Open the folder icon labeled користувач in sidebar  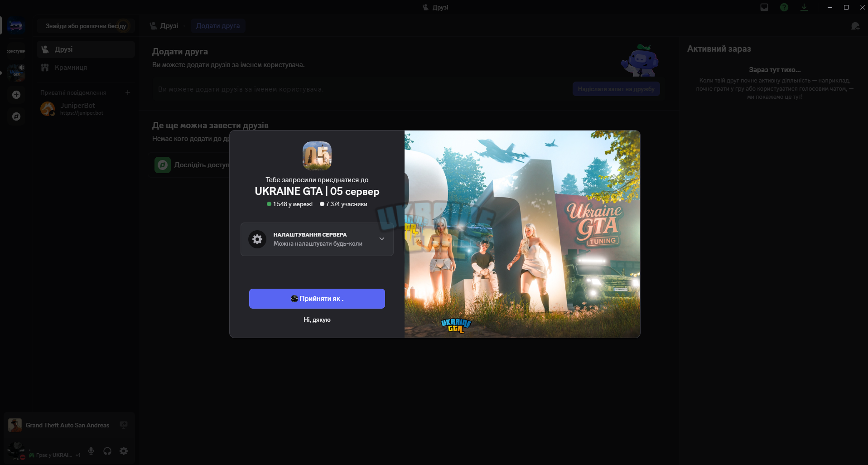(x=16, y=51)
